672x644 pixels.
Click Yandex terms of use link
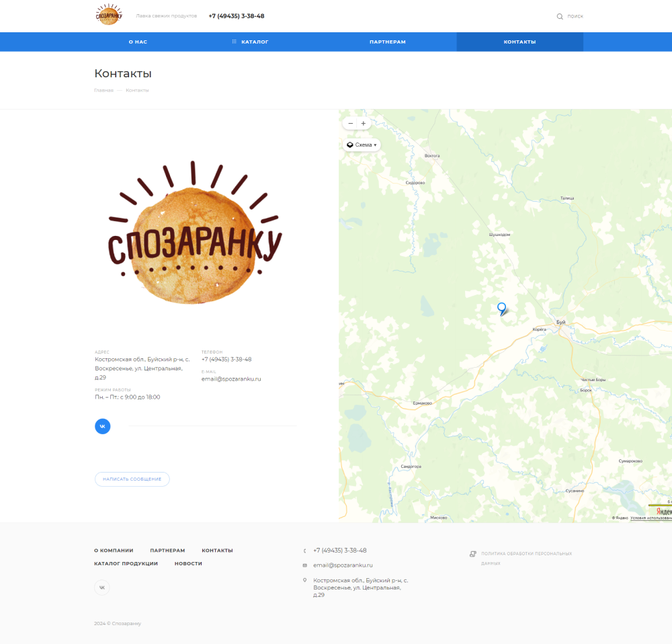650,518
